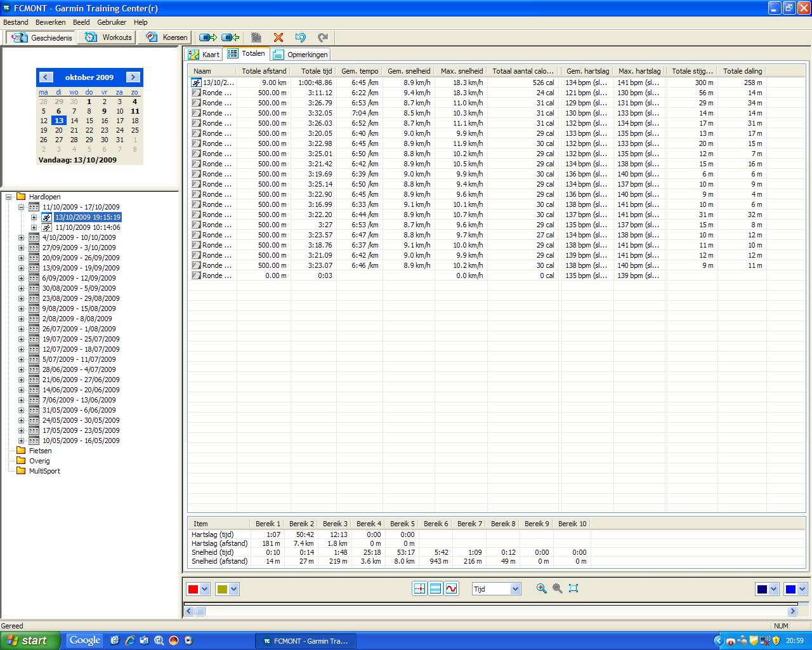Select the MultiSport folder

(44, 471)
